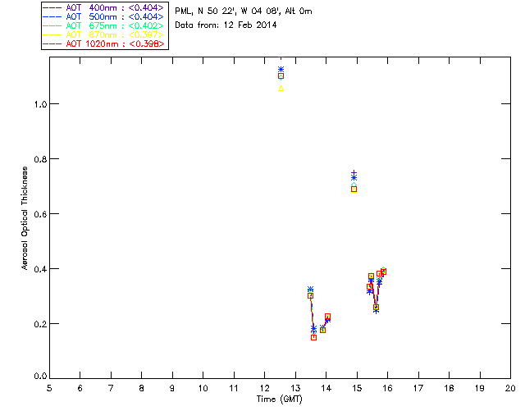This screenshot has height=420, width=525.
Task: Click the x-axis tick label 15
Action: [357, 388]
